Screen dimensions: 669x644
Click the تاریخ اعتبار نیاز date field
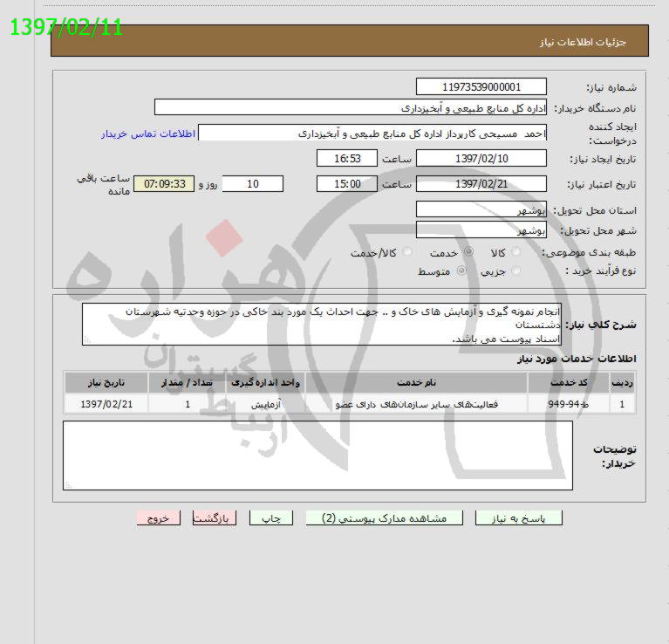pyautogui.click(x=481, y=184)
